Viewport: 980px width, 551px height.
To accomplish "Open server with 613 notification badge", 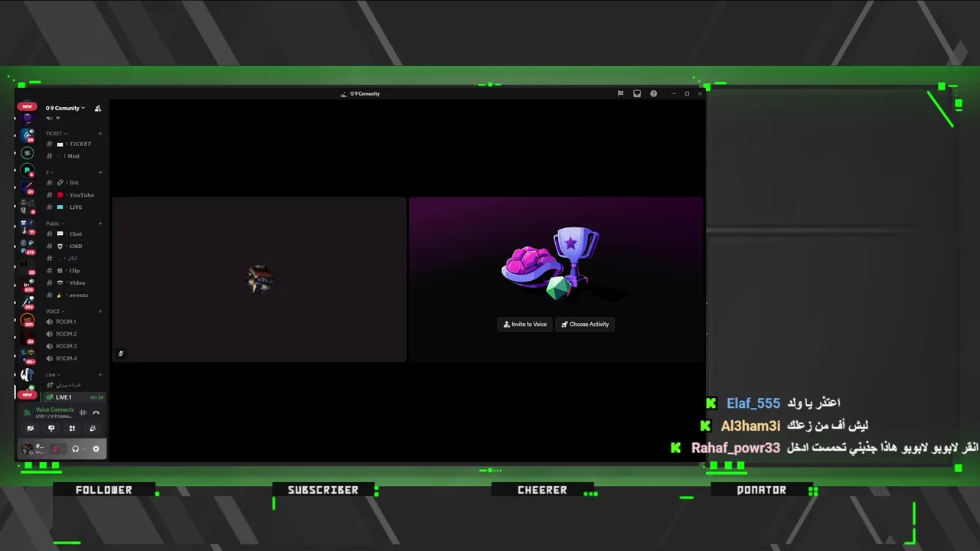I will [x=28, y=246].
